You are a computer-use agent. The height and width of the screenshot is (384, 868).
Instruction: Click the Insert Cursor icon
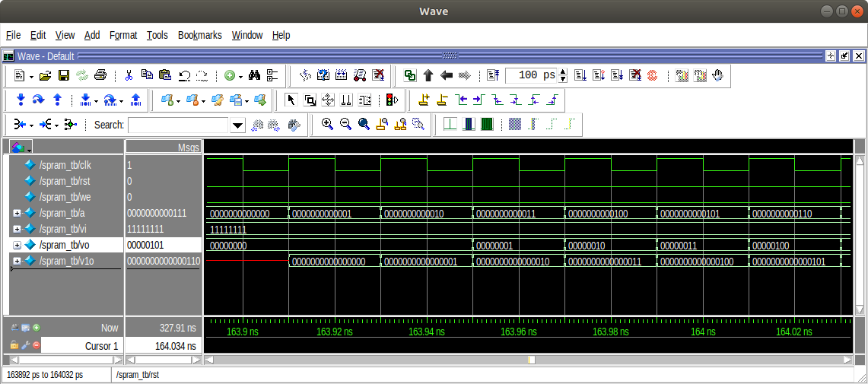point(424,100)
